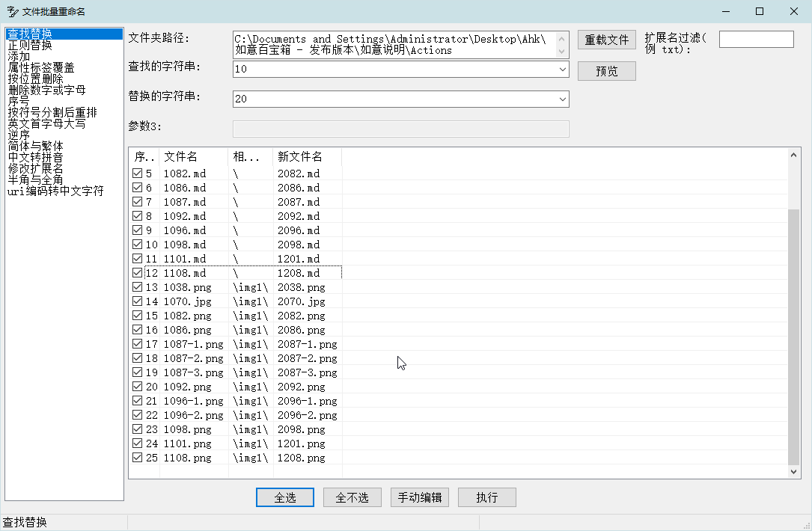Click file name 1086.md in row 6
The width and height of the screenshot is (812, 531).
click(185, 188)
